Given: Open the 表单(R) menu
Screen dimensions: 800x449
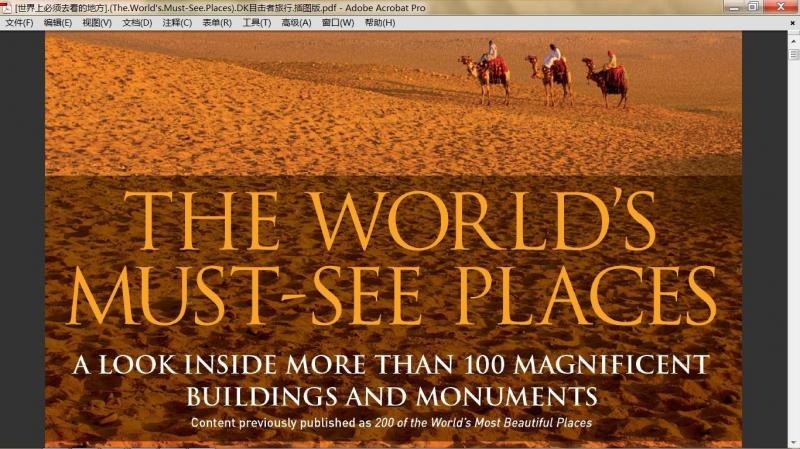Looking at the screenshot, I should coord(217,23).
